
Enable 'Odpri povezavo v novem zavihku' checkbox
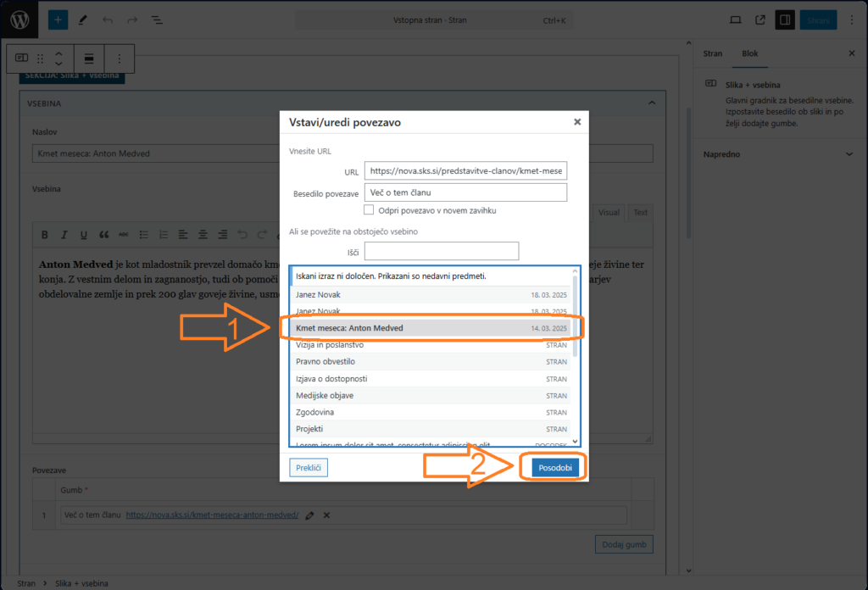369,209
